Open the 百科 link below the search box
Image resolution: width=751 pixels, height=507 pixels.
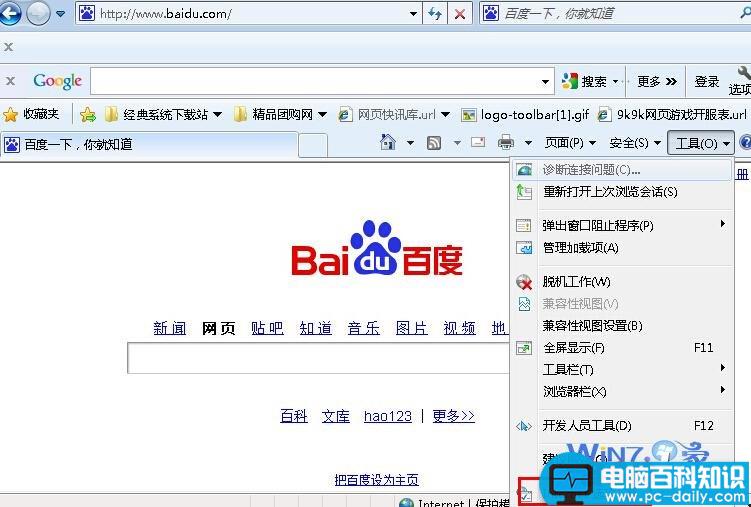pyautogui.click(x=294, y=416)
